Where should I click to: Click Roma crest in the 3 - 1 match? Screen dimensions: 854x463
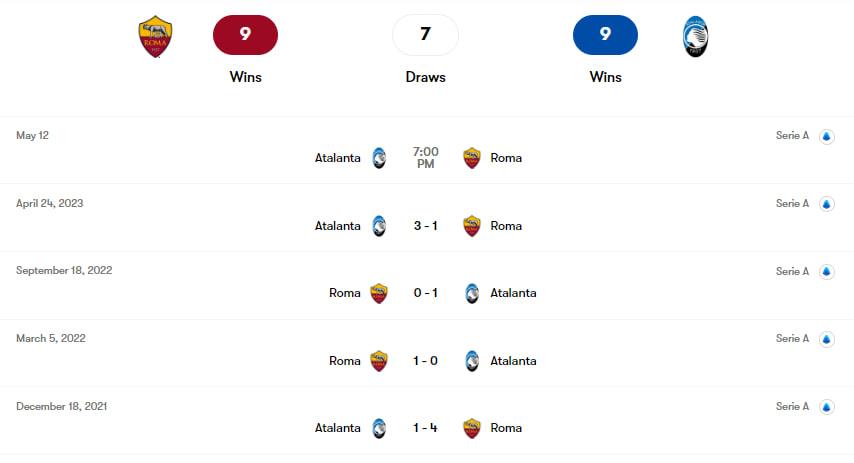point(472,226)
